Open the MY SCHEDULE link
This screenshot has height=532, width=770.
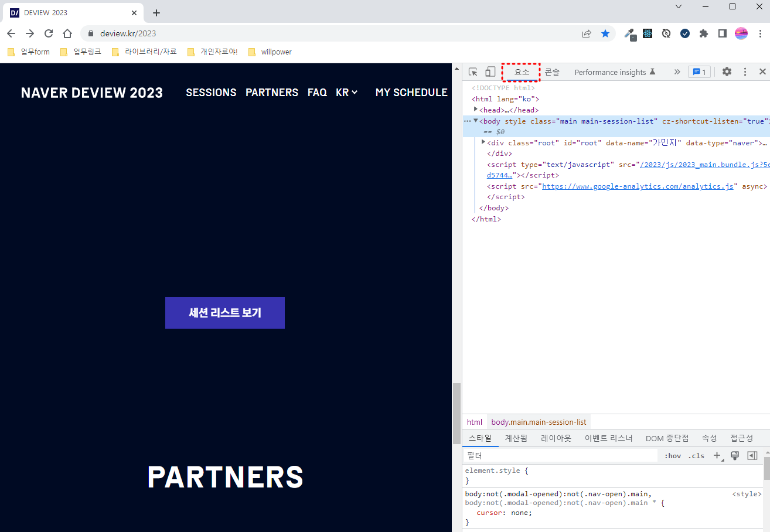coord(411,93)
